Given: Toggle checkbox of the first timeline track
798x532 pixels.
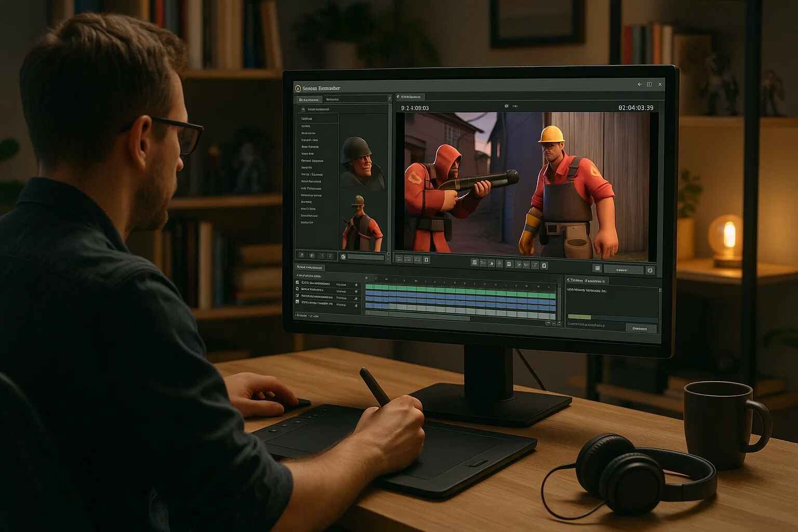Looking at the screenshot, I should click(x=297, y=282).
